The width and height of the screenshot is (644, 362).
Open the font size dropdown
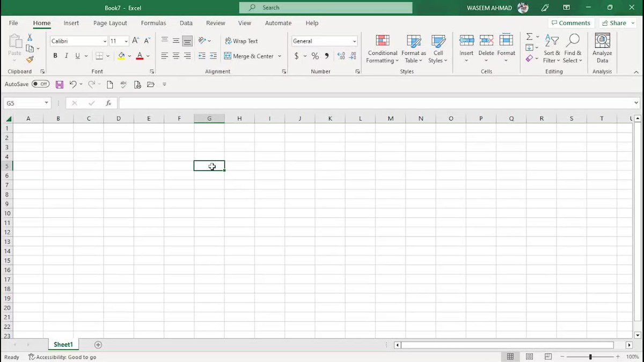tap(126, 41)
